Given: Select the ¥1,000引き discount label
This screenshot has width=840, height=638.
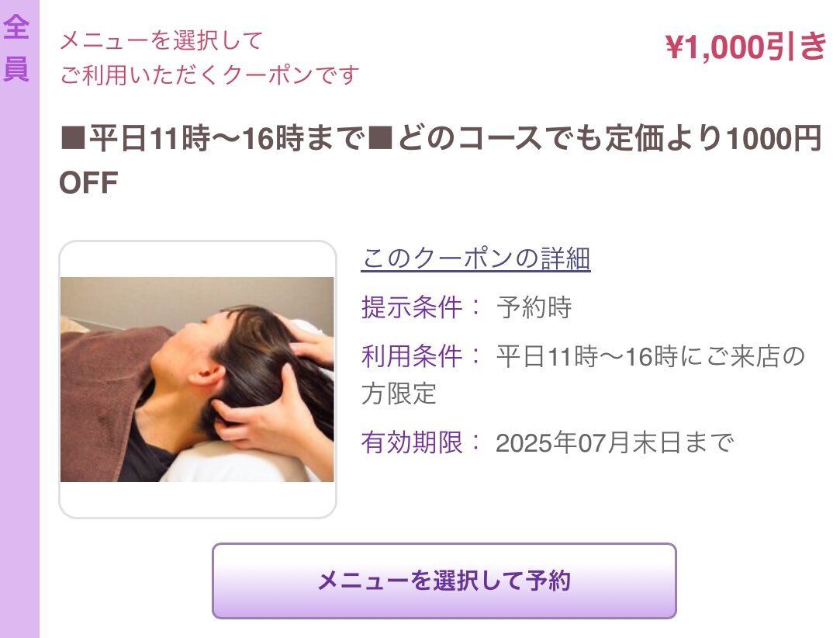Looking at the screenshot, I should pos(745,46).
